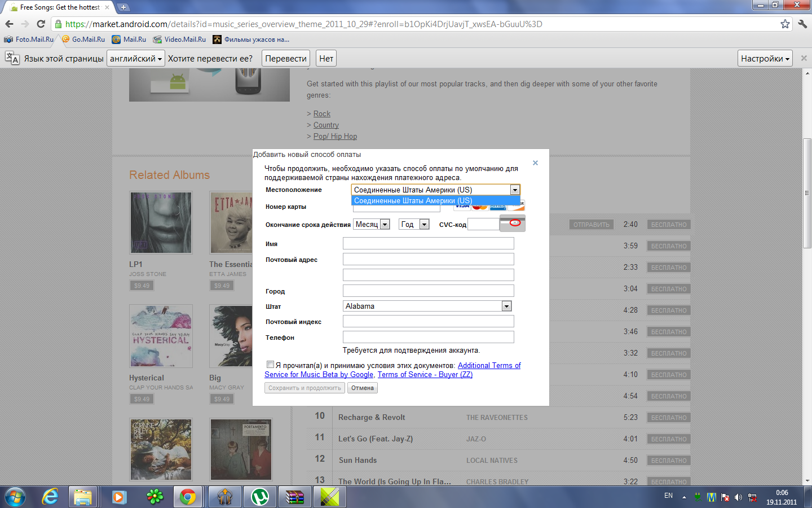
Task: Open the ICQ flower icon in the taskbar
Action: coord(155,497)
